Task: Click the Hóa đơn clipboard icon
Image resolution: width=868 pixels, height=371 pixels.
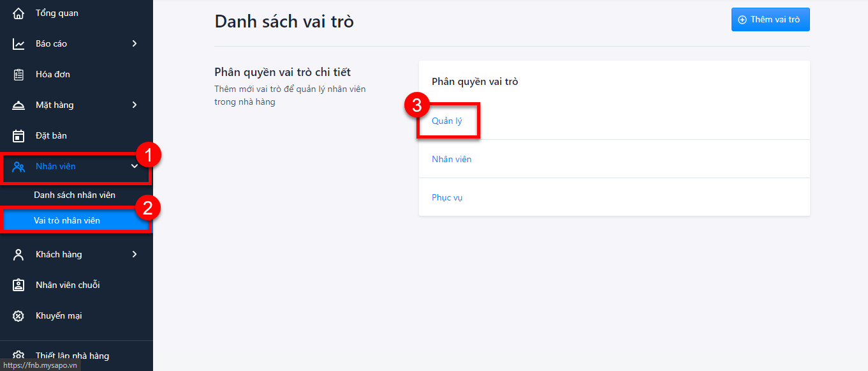Action: coord(19,75)
